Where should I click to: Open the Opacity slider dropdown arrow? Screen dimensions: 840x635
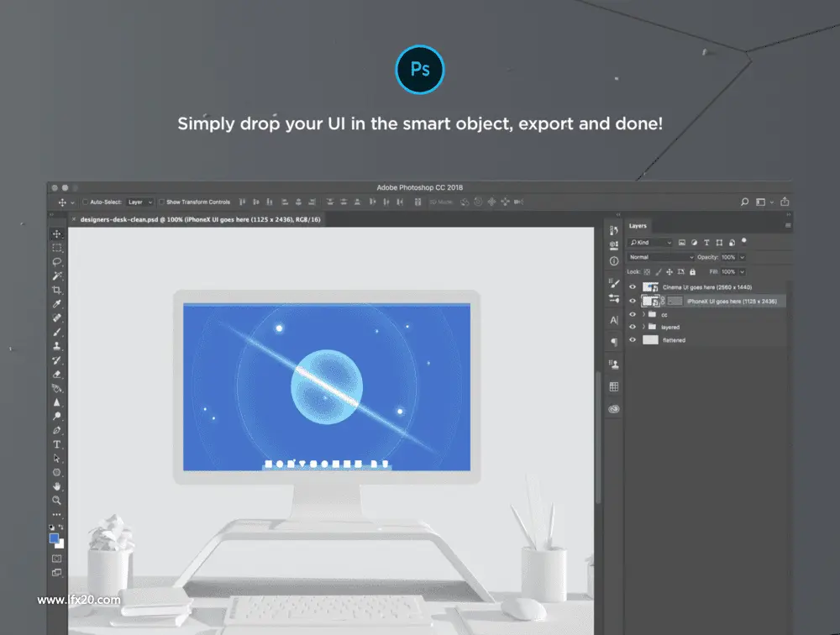[742, 257]
